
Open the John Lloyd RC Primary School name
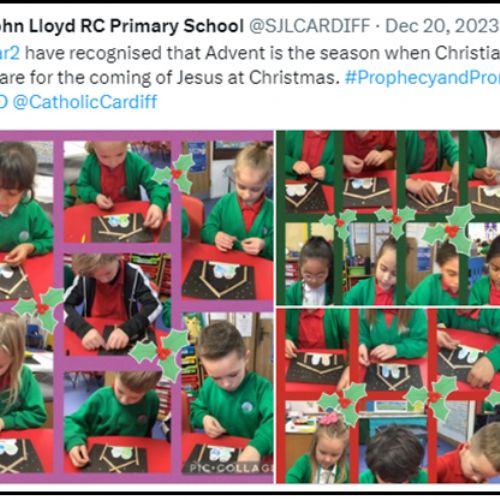coord(122,26)
